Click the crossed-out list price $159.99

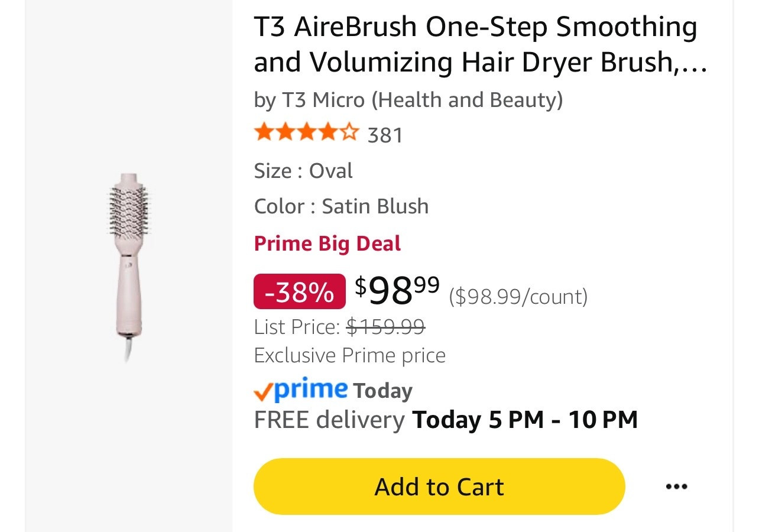385,326
